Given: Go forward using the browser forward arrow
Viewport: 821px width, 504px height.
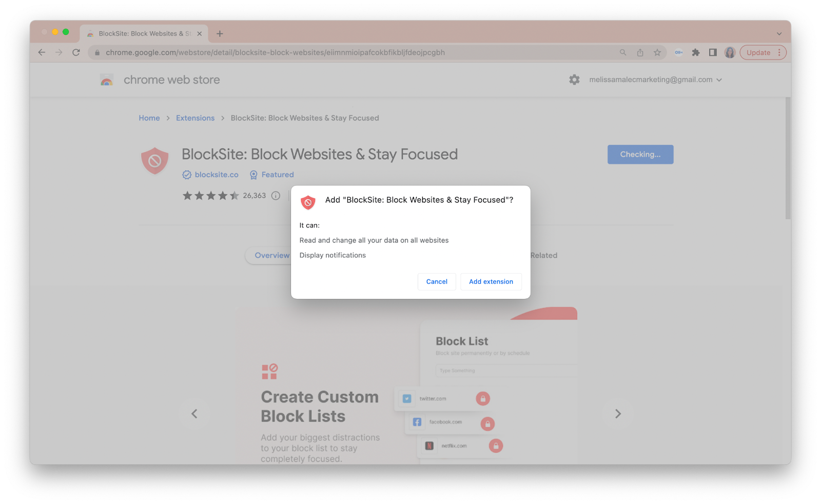Looking at the screenshot, I should click(x=59, y=52).
